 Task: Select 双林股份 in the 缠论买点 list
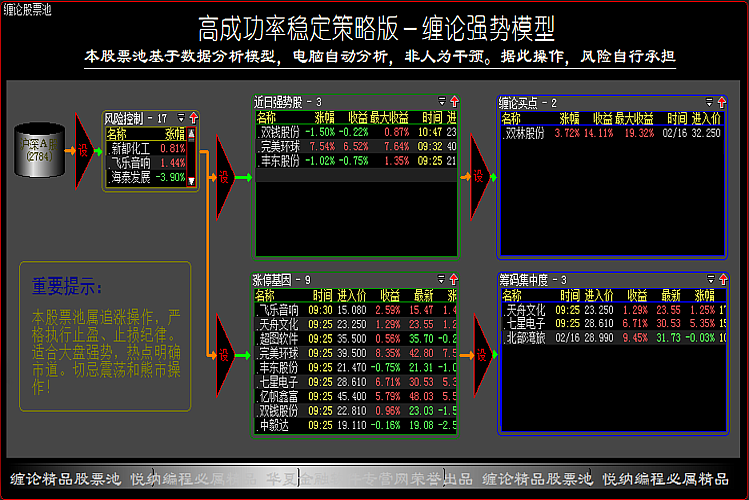[x=525, y=132]
